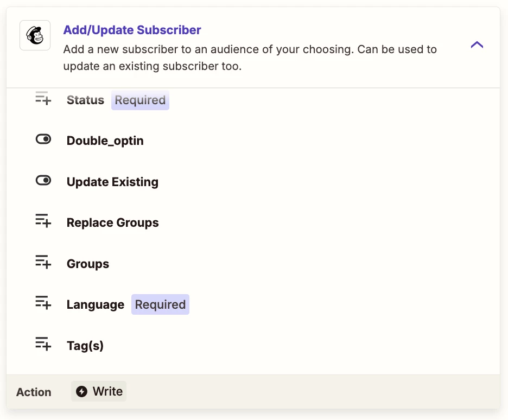Select the Status field label
The height and width of the screenshot is (420, 508).
(86, 100)
